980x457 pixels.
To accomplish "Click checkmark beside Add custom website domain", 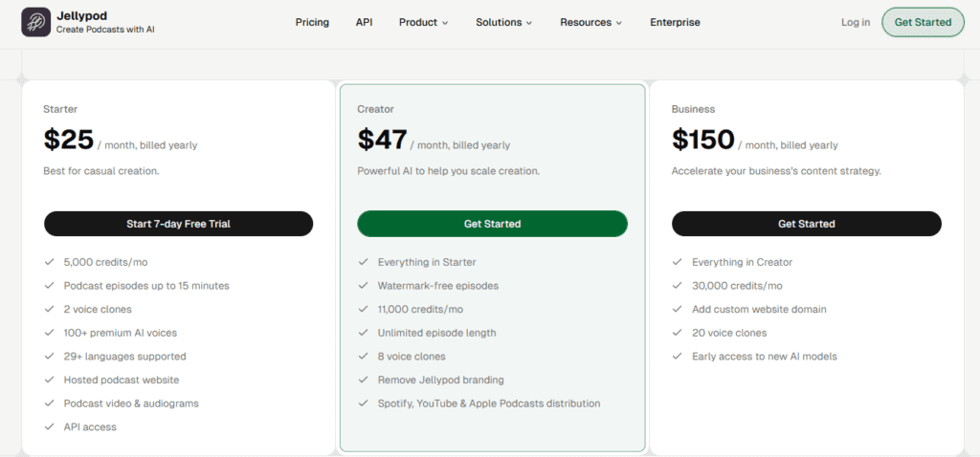I will point(677,310).
